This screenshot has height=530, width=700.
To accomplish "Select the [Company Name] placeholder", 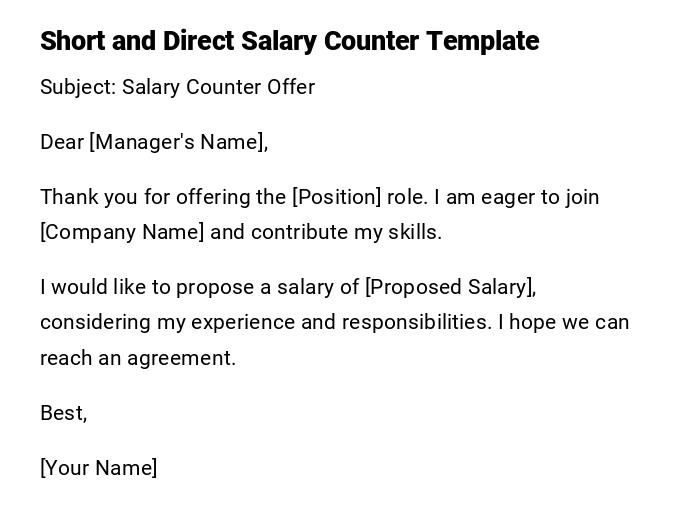I will pyautogui.click(x=122, y=232).
